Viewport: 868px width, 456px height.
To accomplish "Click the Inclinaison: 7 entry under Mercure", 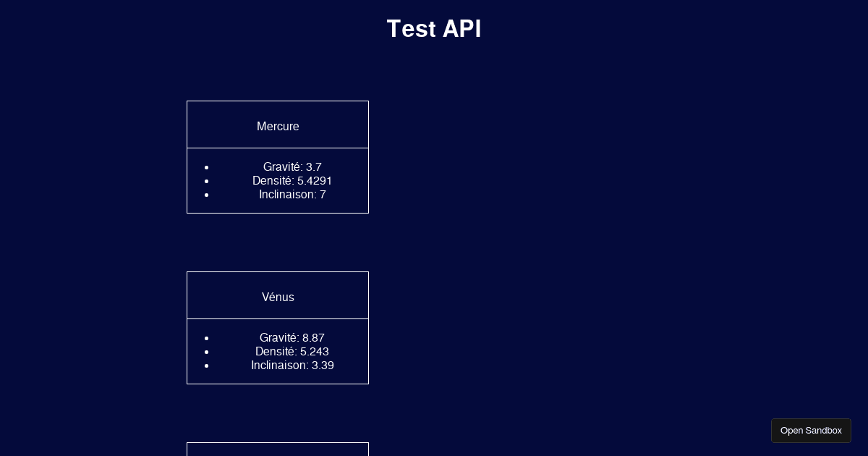I will tap(292, 195).
